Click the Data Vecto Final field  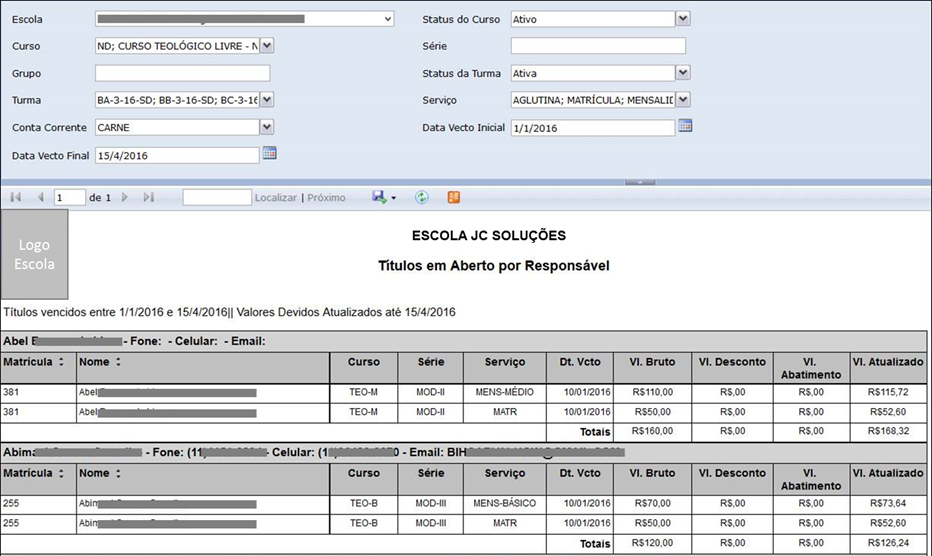tap(177, 155)
